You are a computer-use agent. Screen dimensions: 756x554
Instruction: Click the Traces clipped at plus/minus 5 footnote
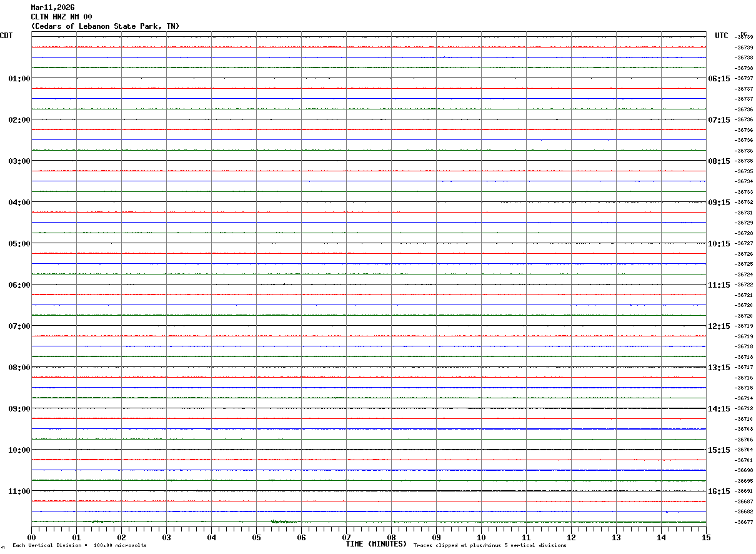pyautogui.click(x=490, y=546)
